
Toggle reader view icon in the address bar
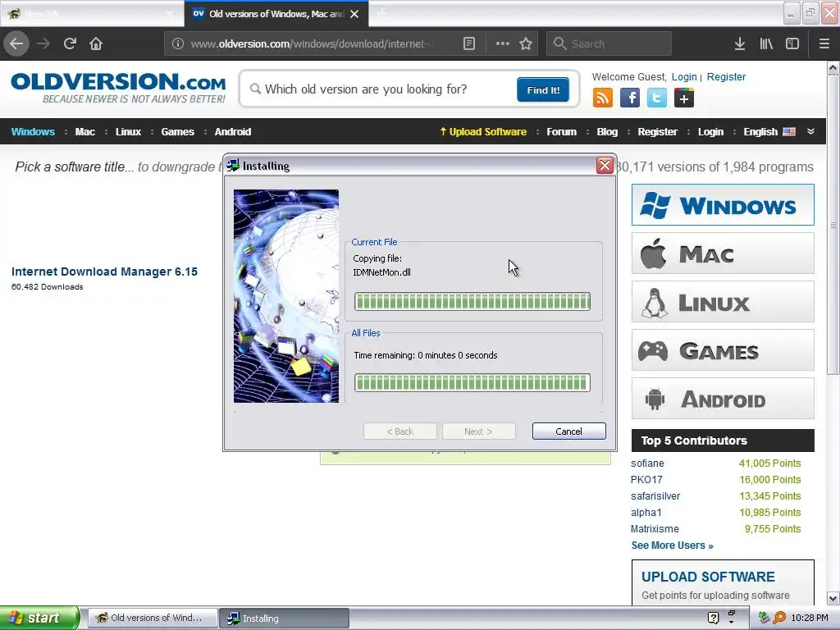pos(469,43)
